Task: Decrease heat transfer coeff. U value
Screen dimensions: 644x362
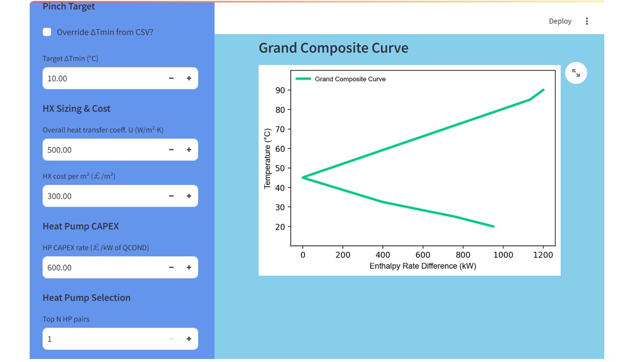Action: point(171,150)
